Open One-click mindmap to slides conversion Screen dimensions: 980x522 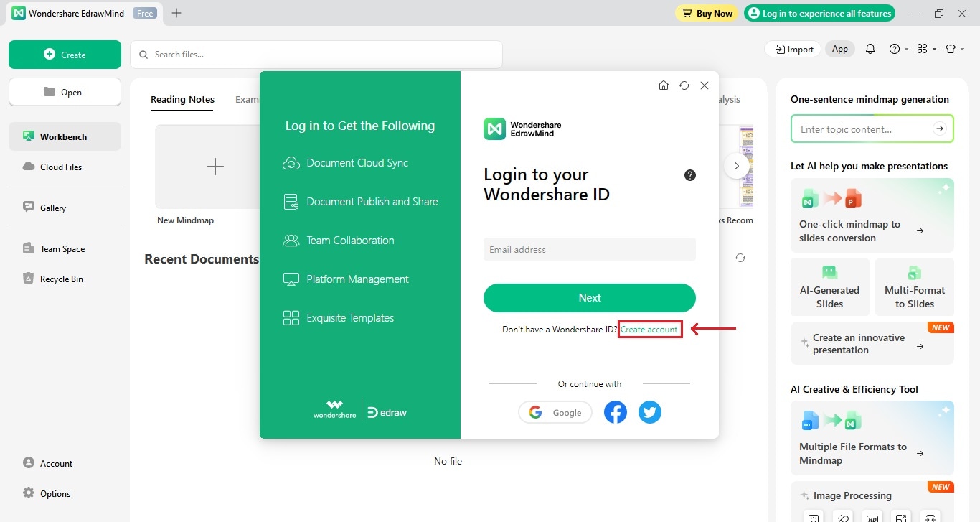[x=872, y=215]
